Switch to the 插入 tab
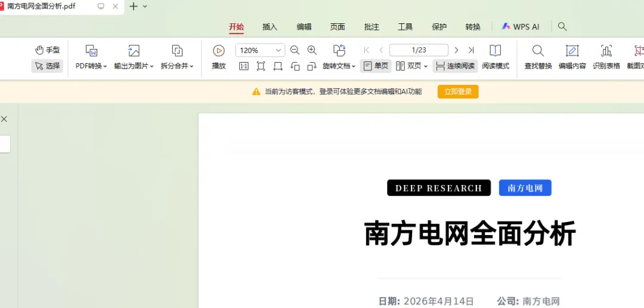This screenshot has height=308, width=644. (x=270, y=27)
